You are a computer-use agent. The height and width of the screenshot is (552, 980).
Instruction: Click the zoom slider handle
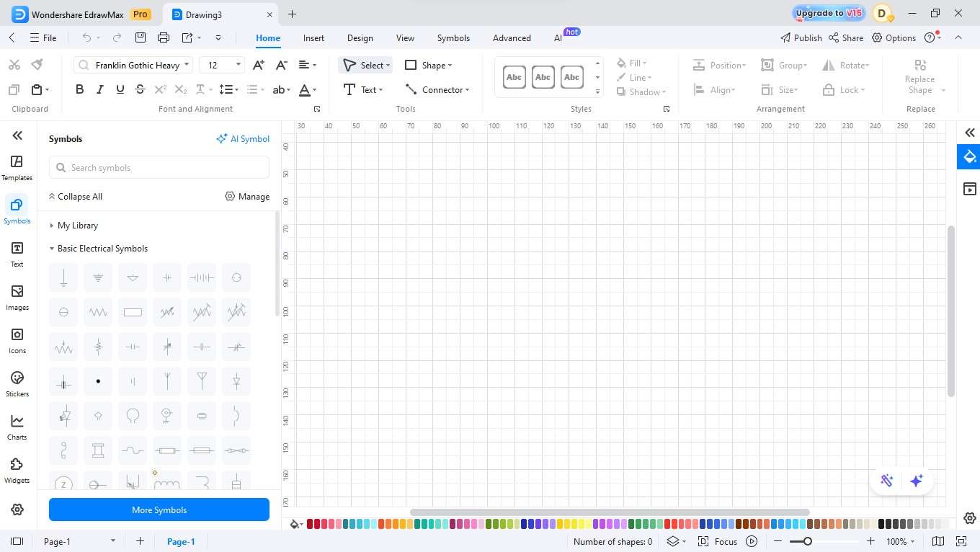(808, 541)
